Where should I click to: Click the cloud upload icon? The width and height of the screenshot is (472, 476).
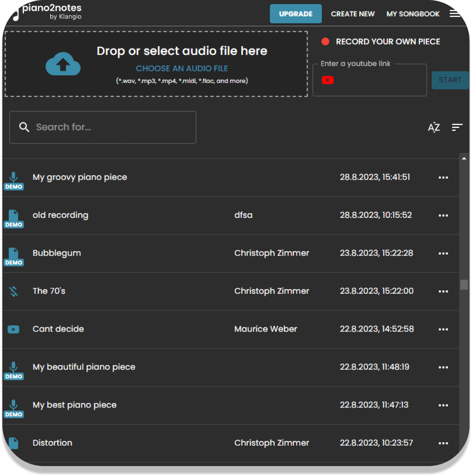point(63,64)
